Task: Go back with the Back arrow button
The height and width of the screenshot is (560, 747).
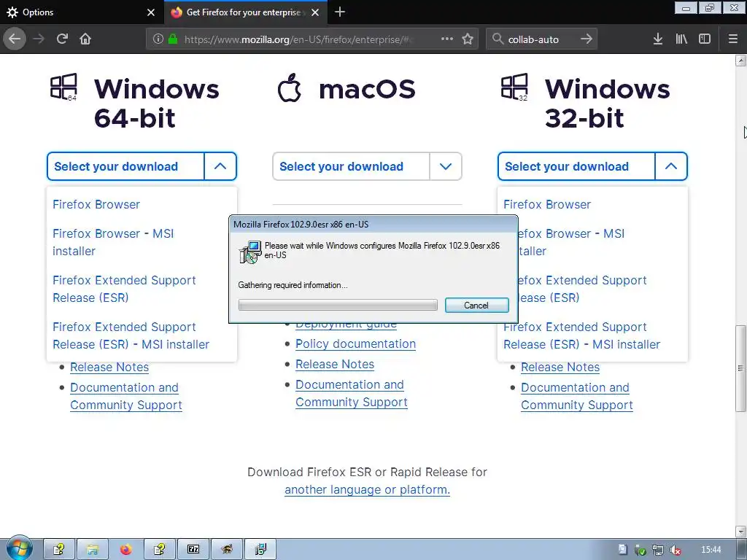Action: coord(15,39)
